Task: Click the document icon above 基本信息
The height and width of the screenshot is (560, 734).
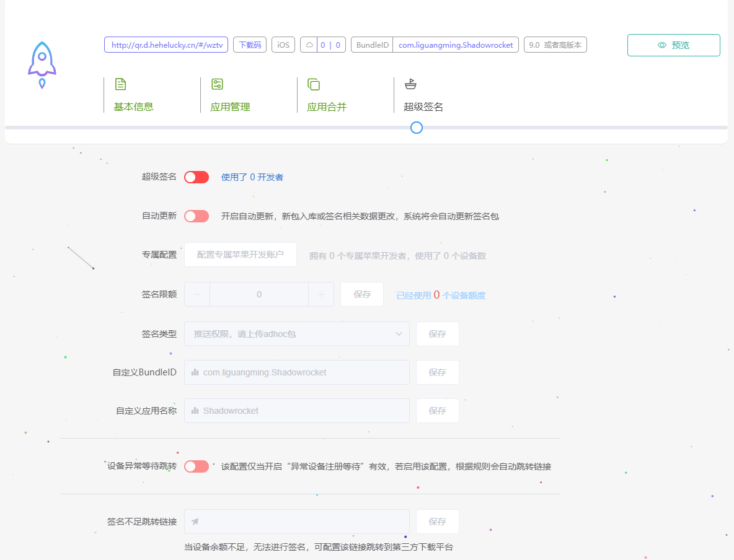Action: (x=120, y=84)
